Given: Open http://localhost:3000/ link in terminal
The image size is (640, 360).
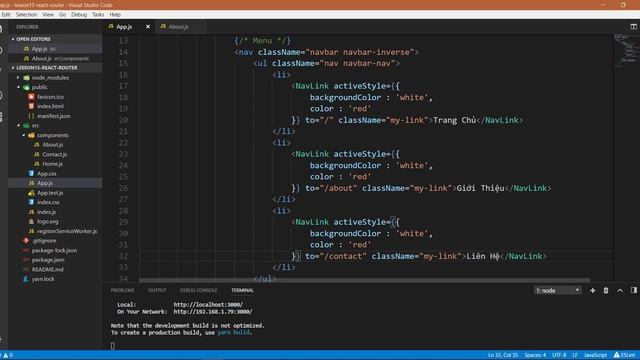Looking at the screenshot, I should tap(208, 304).
